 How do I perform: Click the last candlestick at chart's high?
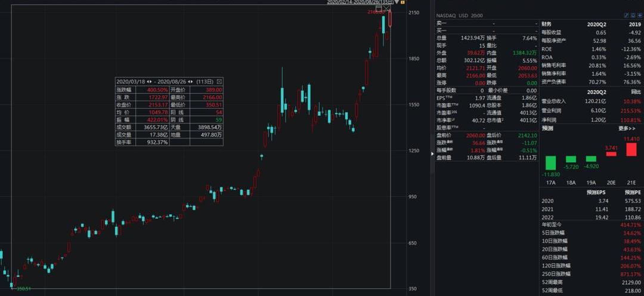tap(391, 18)
